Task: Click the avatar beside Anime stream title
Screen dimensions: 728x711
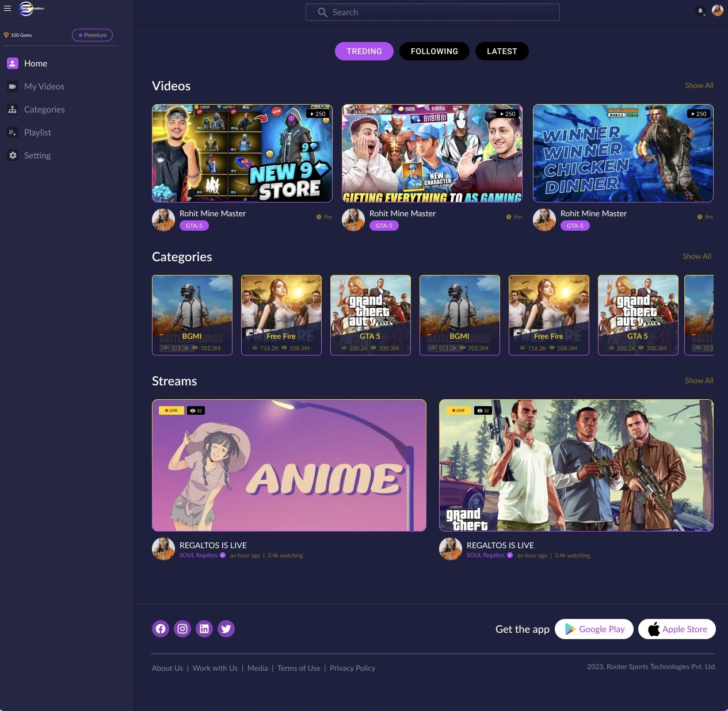Action: coord(163,549)
